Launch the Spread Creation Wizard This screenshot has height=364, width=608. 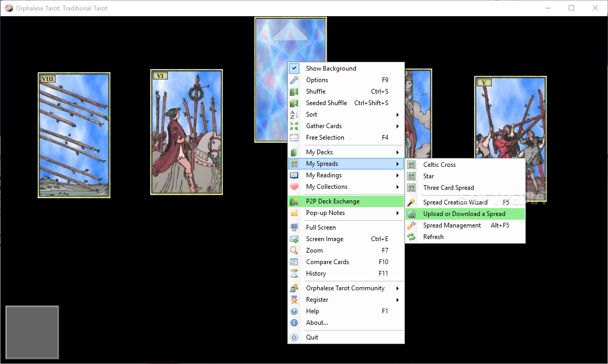click(465, 202)
